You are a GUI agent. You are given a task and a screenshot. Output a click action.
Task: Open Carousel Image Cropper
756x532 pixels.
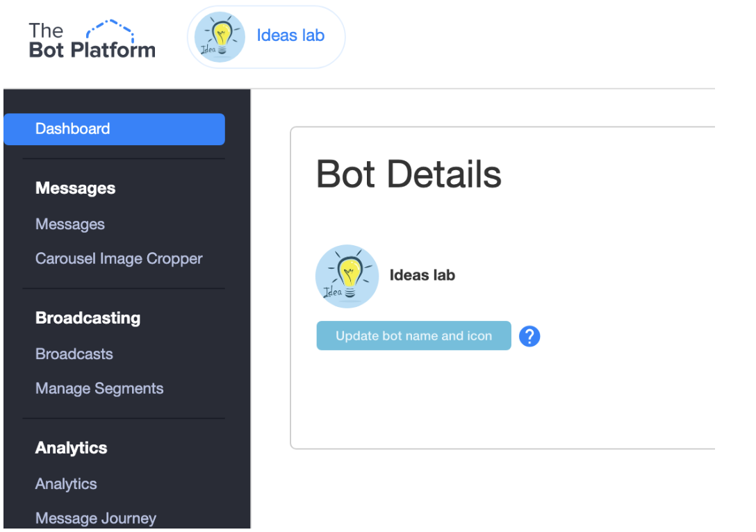click(x=119, y=259)
